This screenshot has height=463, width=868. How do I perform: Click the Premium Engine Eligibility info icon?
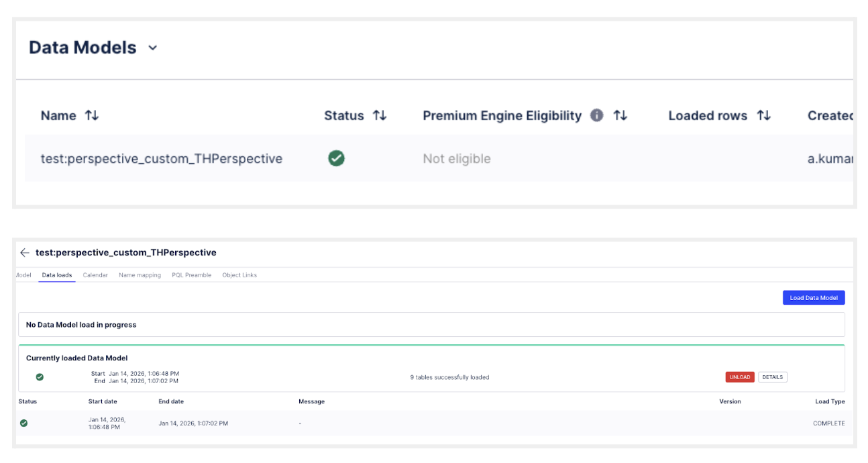coord(596,115)
